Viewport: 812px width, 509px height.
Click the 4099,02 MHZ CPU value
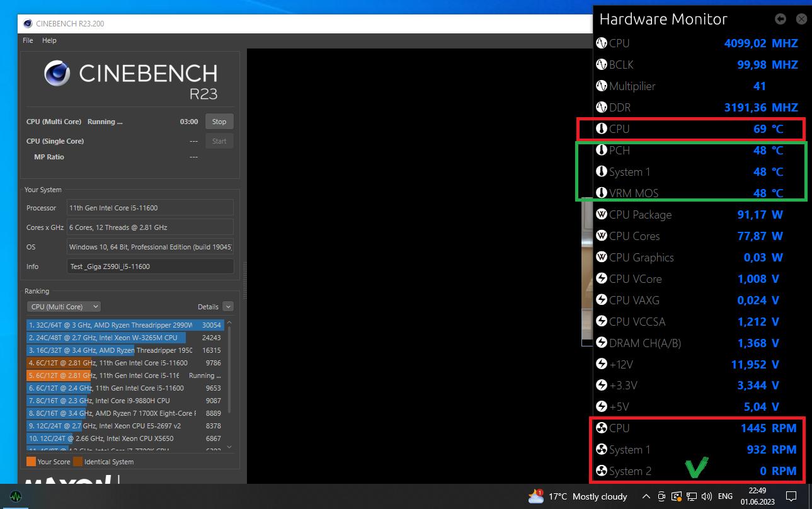click(761, 43)
